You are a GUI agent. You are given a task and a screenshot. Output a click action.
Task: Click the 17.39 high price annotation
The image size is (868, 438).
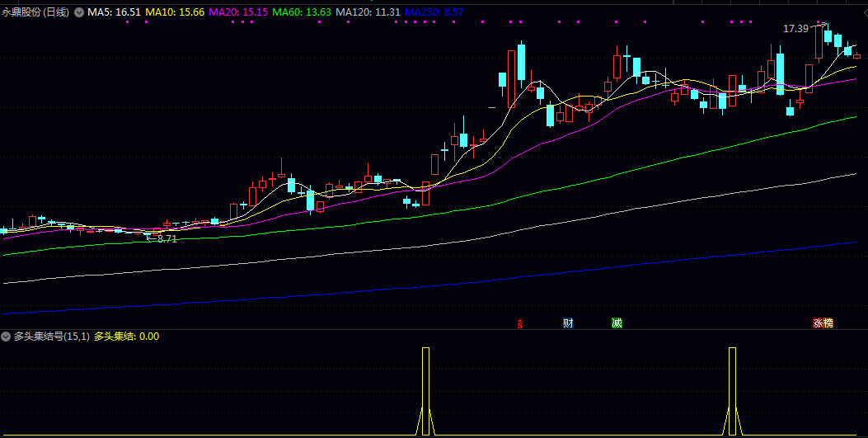(795, 29)
